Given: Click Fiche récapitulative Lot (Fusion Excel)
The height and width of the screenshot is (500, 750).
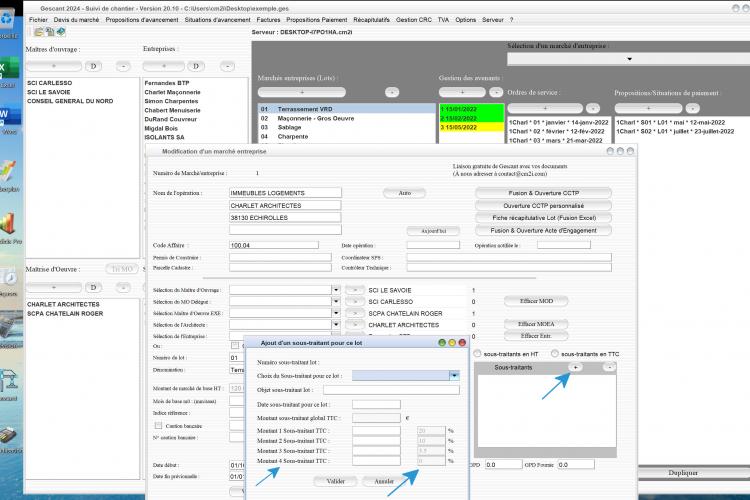Looking at the screenshot, I should pyautogui.click(x=543, y=218).
